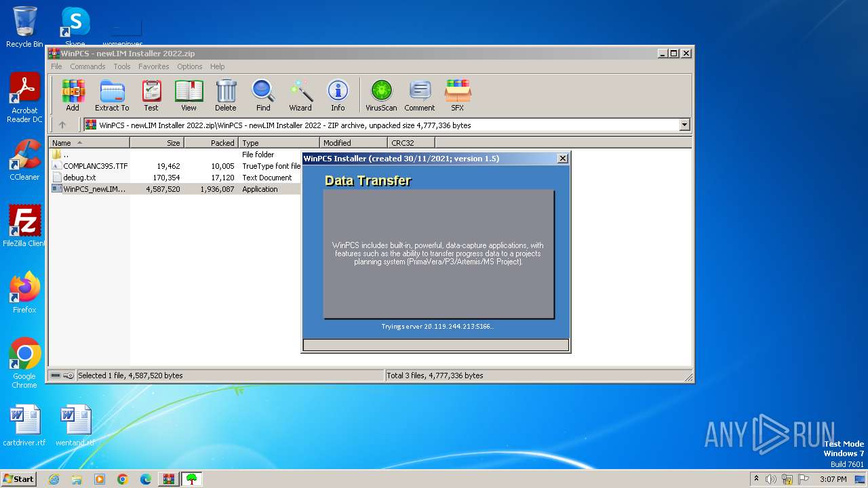Screen dimensions: 868x488
Task: Open the archive Comment tool
Action: coord(420,96)
